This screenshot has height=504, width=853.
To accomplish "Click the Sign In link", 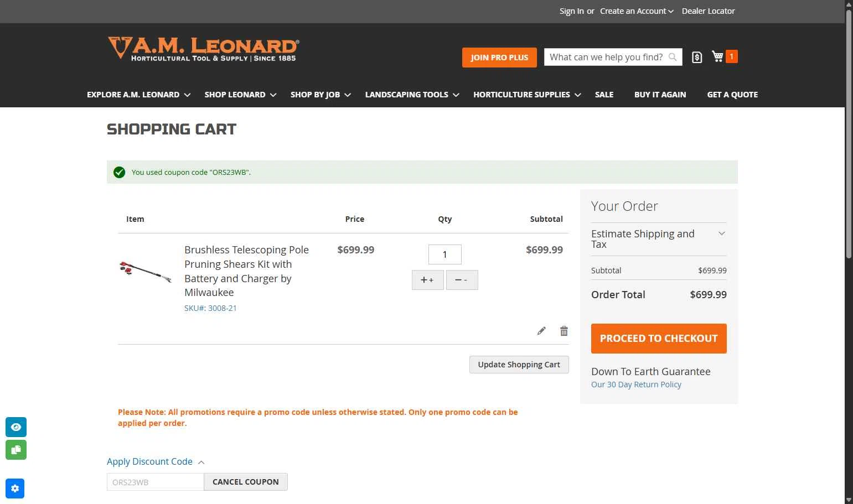I will coord(571,11).
